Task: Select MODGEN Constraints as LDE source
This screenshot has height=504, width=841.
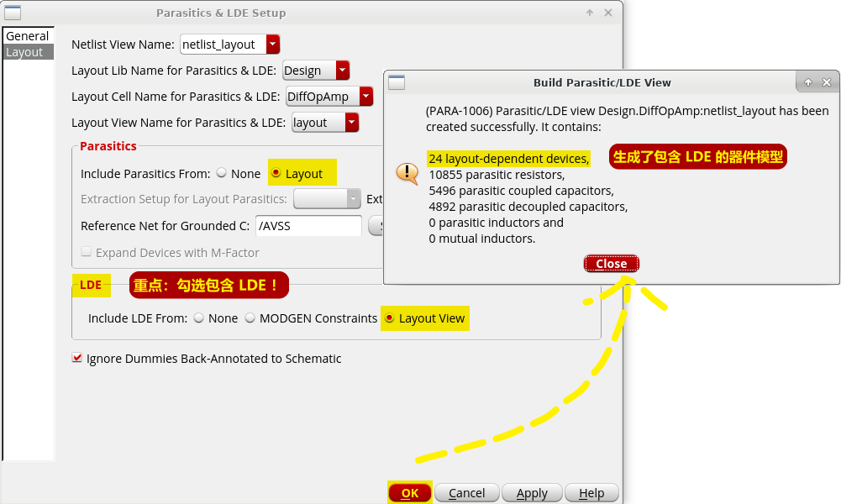Action: coord(250,318)
